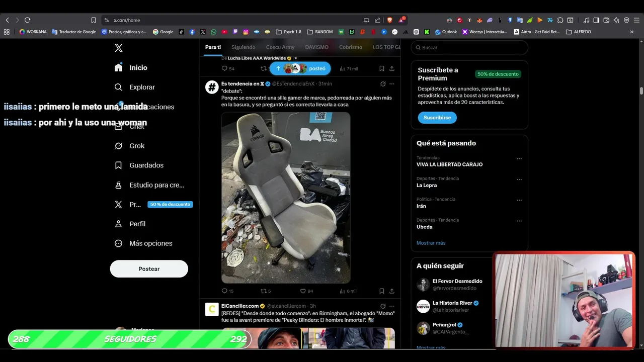Open the Outlook bookmark
Viewport: 644px width, 362px height.
click(445, 32)
